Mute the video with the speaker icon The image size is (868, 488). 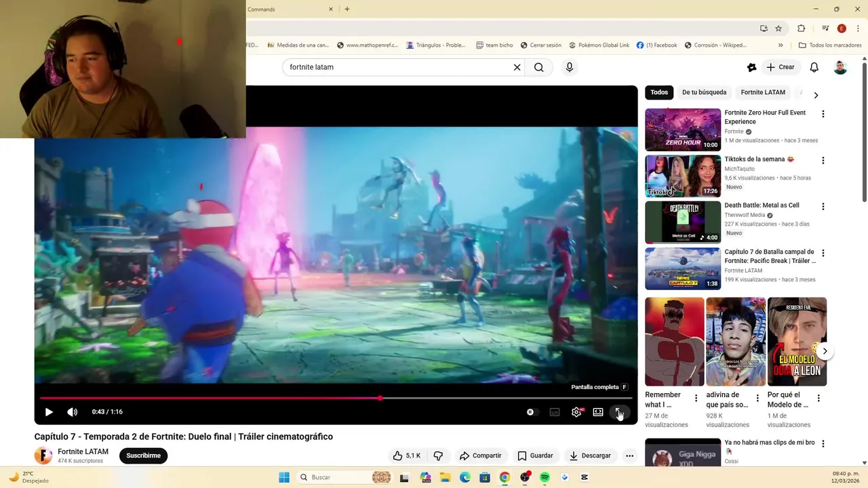click(x=73, y=412)
